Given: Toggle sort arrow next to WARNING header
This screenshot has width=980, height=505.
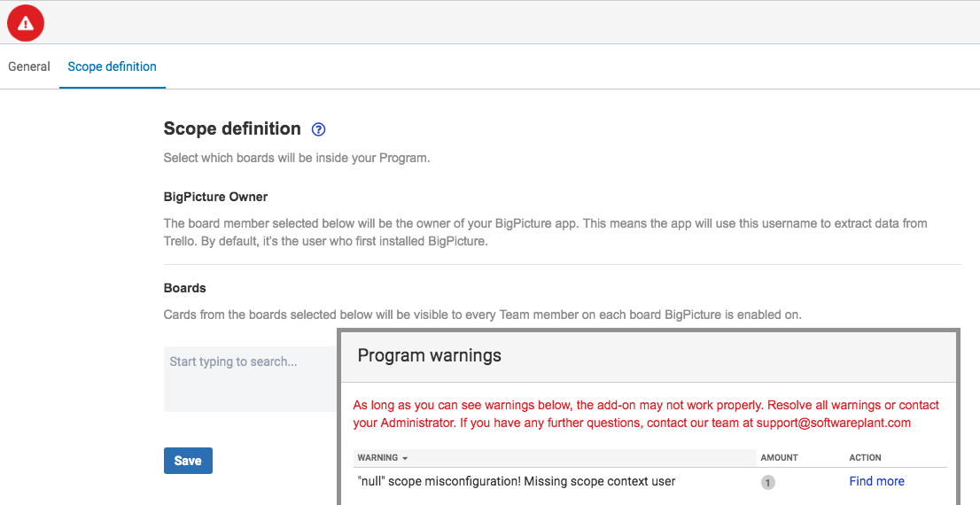Looking at the screenshot, I should (405, 459).
